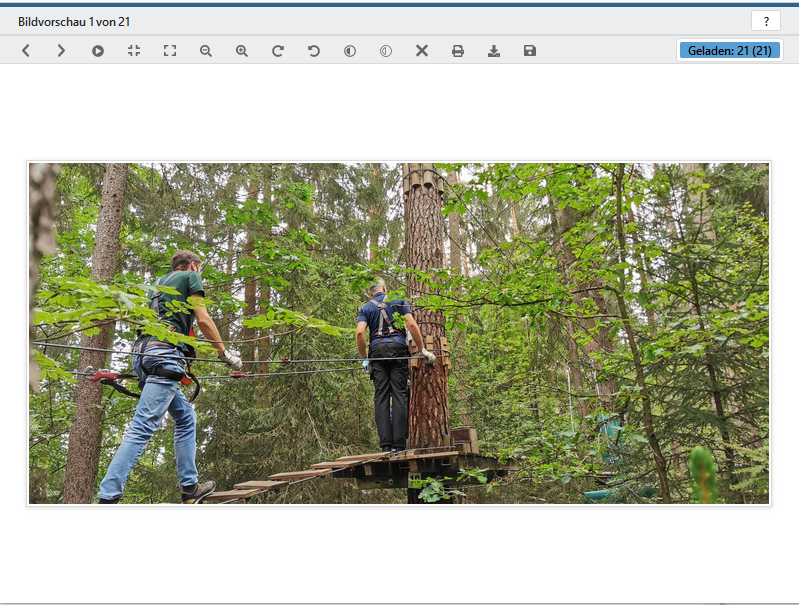
Task: Click the 'Geladen: 21 (21)' status indicator
Action: 729,50
